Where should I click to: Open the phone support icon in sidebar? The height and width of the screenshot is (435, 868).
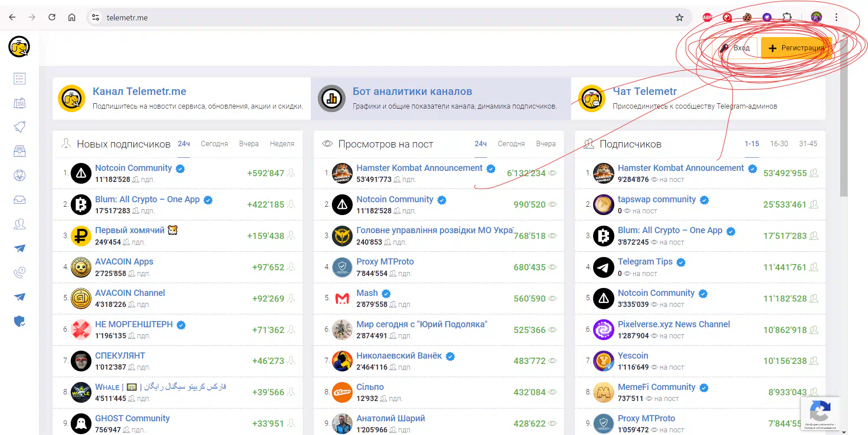tap(19, 272)
